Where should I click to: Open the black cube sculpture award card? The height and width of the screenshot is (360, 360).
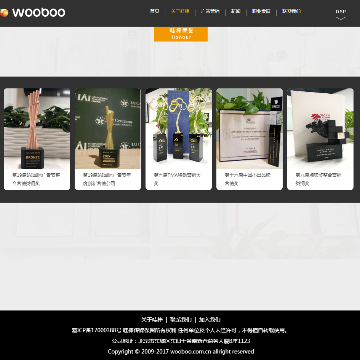pos(320,139)
